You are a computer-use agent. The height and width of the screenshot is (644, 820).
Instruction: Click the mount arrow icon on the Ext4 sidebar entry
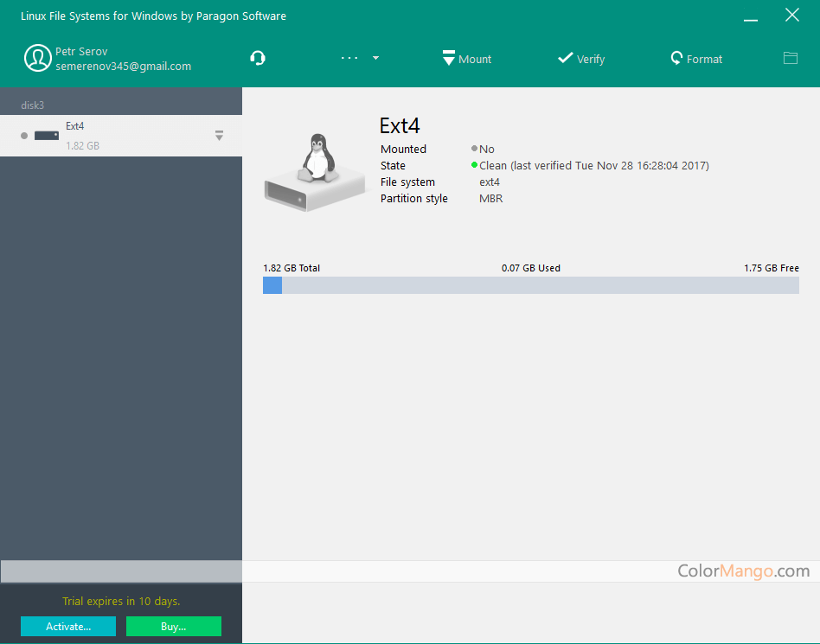pyautogui.click(x=219, y=136)
